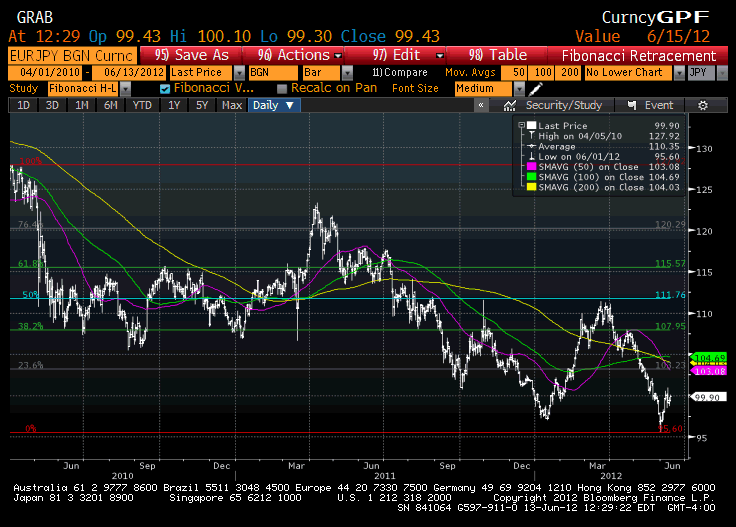
Task: Click the 120.29 retracement level label
Action: click(670, 224)
